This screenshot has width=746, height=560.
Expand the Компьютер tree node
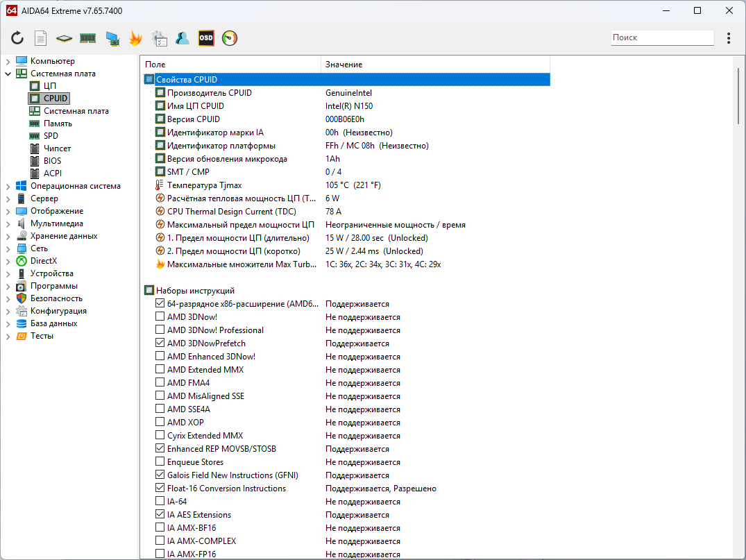coord(8,61)
